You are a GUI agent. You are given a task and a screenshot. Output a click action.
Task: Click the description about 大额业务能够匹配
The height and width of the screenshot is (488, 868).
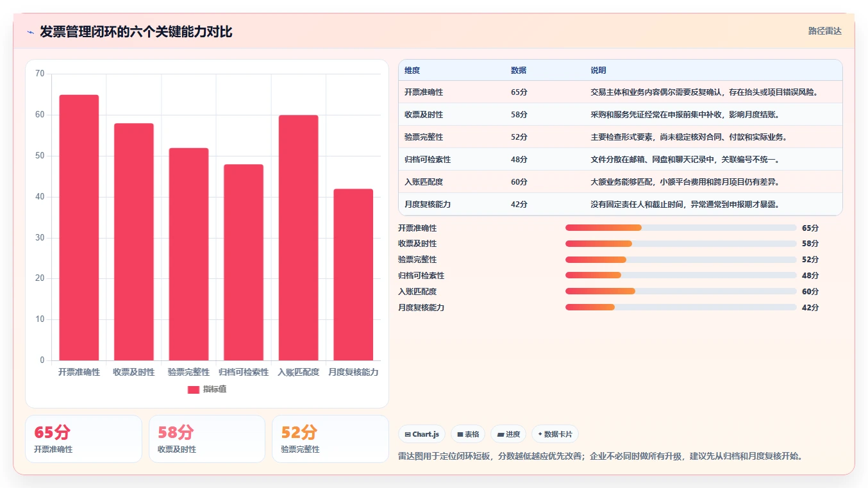[685, 182]
